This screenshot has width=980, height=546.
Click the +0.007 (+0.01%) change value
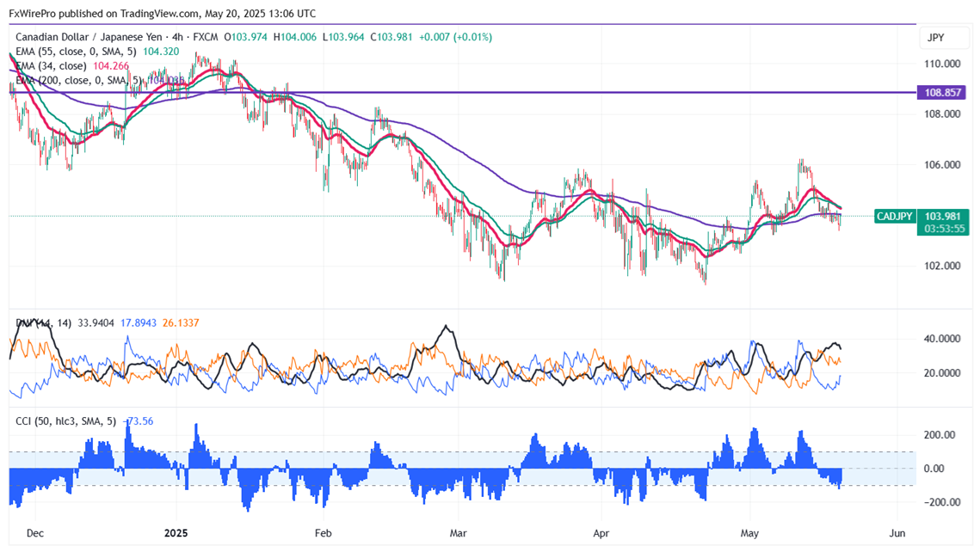click(x=455, y=37)
